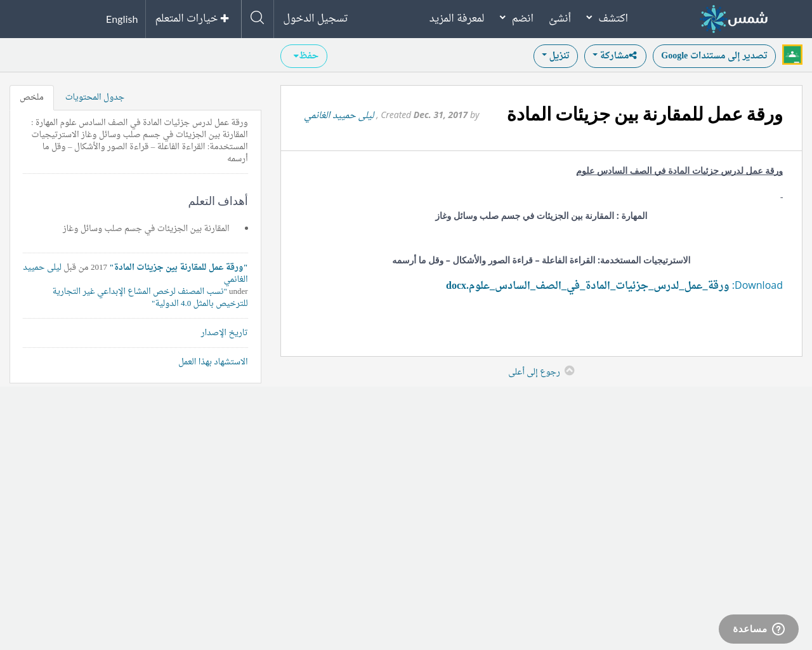Switch to جدول المحتويات tab
Screen dimensions: 812x650
(x=95, y=97)
